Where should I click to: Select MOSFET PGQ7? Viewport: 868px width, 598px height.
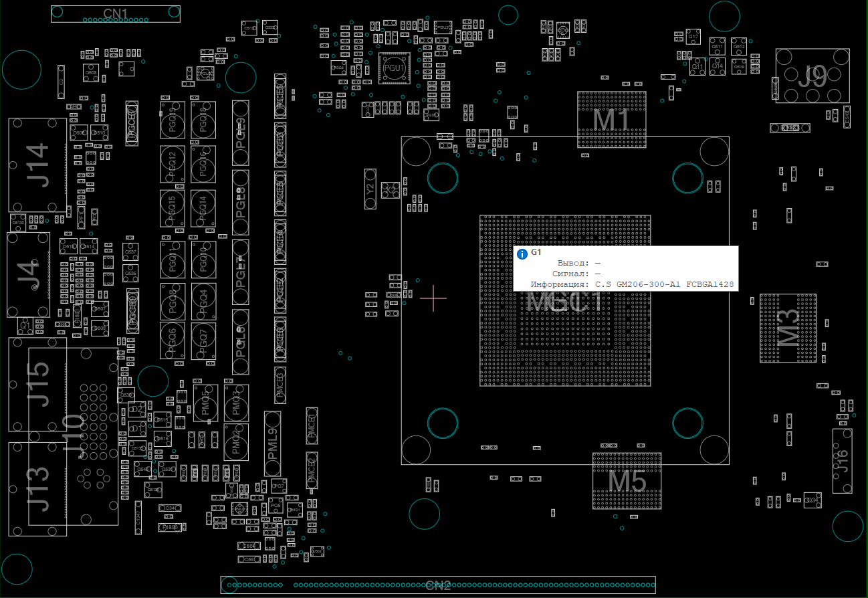[x=203, y=340]
